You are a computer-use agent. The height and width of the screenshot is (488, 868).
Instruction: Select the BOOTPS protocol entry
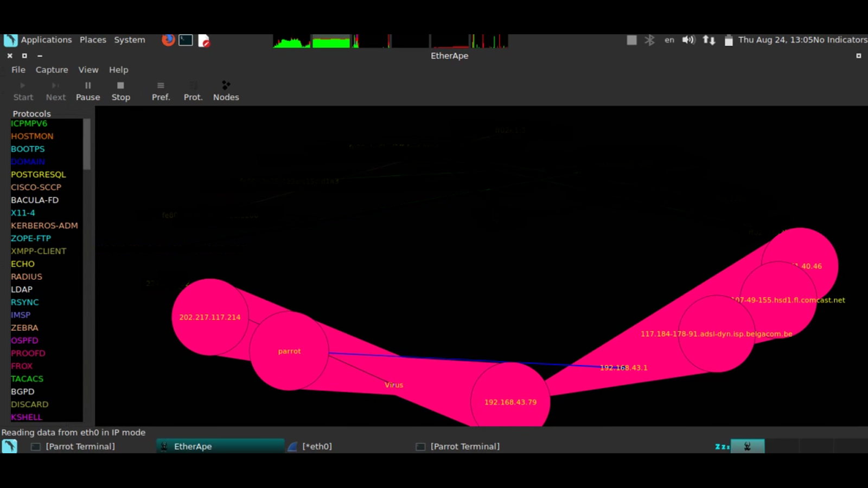pos(28,149)
